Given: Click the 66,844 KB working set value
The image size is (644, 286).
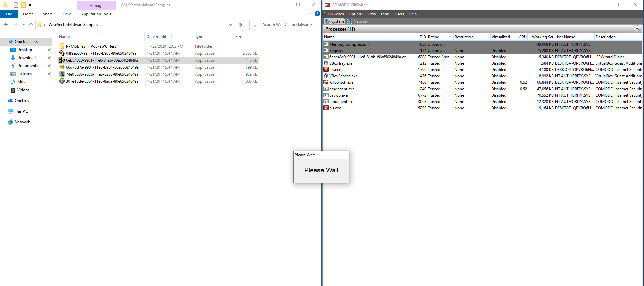Looking at the screenshot, I should point(545,82).
